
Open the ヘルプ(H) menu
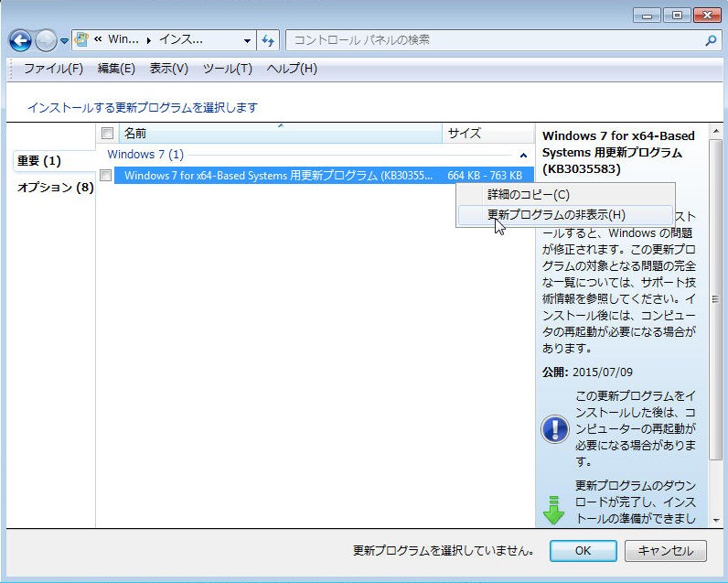pyautogui.click(x=292, y=69)
